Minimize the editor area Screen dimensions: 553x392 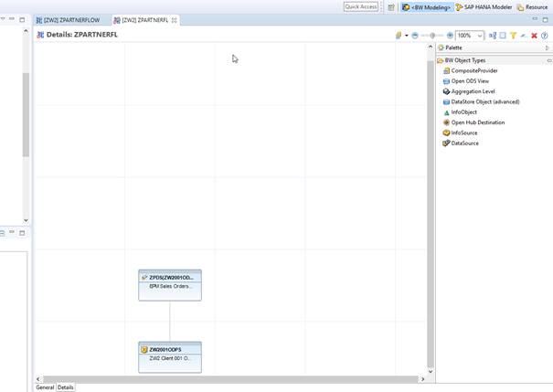535,18
